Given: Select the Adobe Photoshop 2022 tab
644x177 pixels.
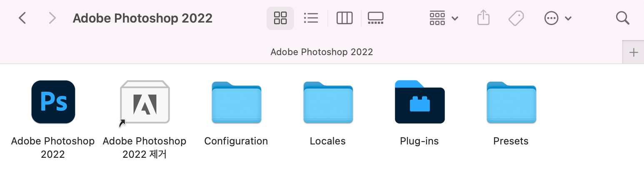Looking at the screenshot, I should (x=311, y=52).
